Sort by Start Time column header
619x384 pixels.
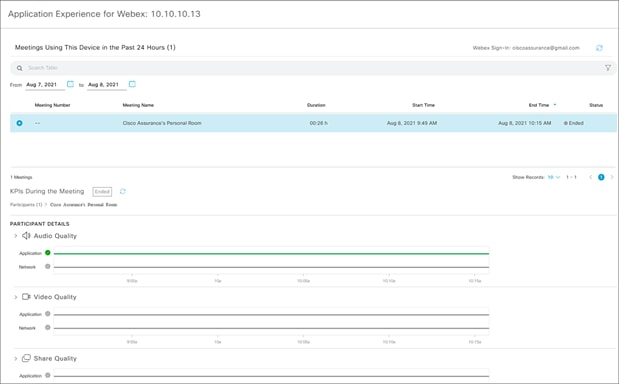(423, 105)
